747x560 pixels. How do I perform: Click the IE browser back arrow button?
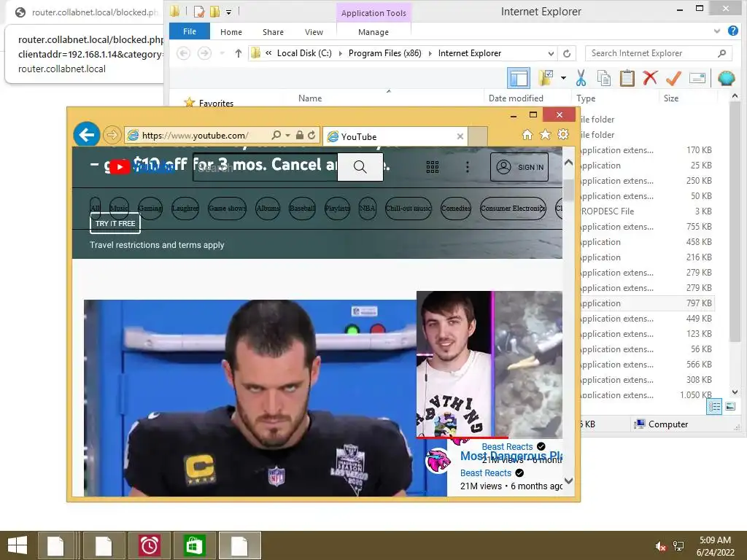(87, 135)
